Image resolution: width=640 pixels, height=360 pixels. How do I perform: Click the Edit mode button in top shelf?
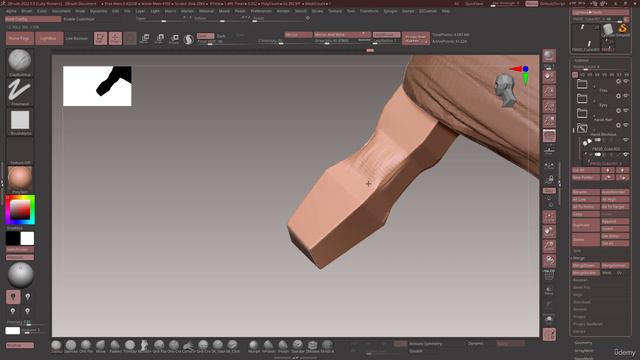click(100, 38)
